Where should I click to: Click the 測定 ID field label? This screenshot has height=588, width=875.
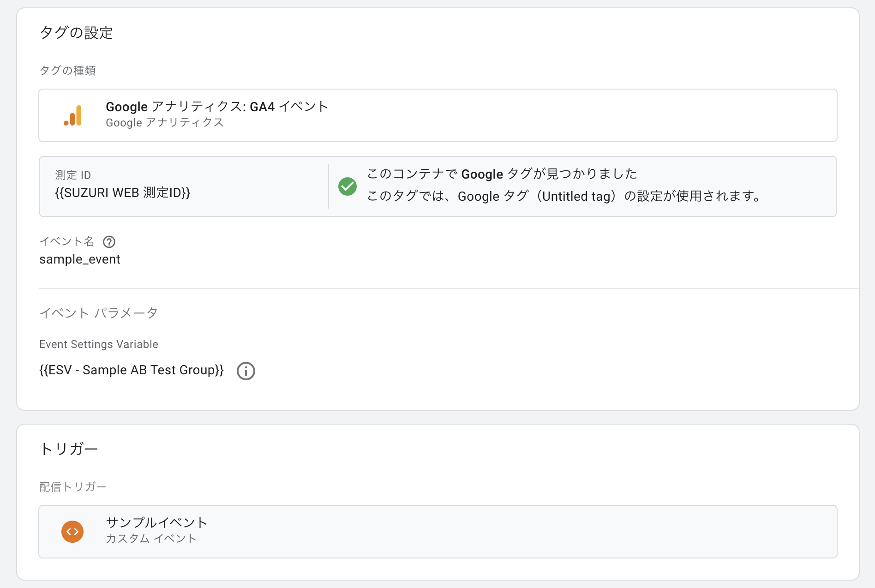tap(73, 175)
